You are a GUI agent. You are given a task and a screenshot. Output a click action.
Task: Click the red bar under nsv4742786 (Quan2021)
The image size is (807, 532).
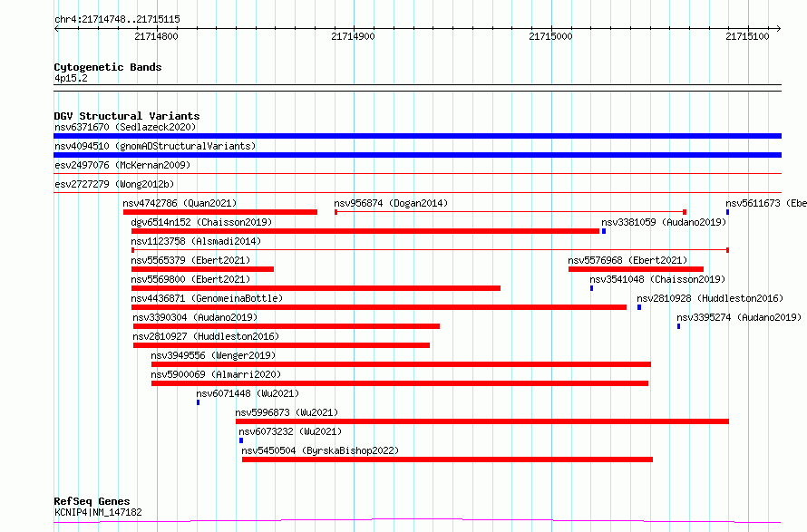(220, 212)
